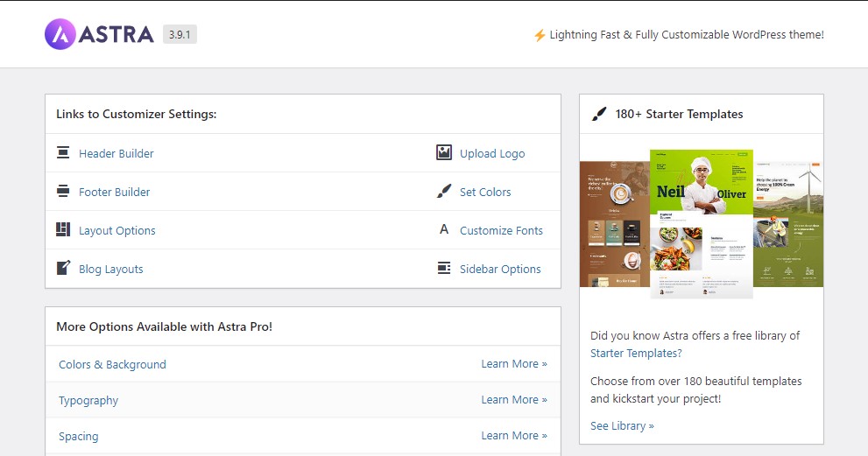868x456 pixels.
Task: Click the ASTRA wordmark text
Action: (116, 34)
